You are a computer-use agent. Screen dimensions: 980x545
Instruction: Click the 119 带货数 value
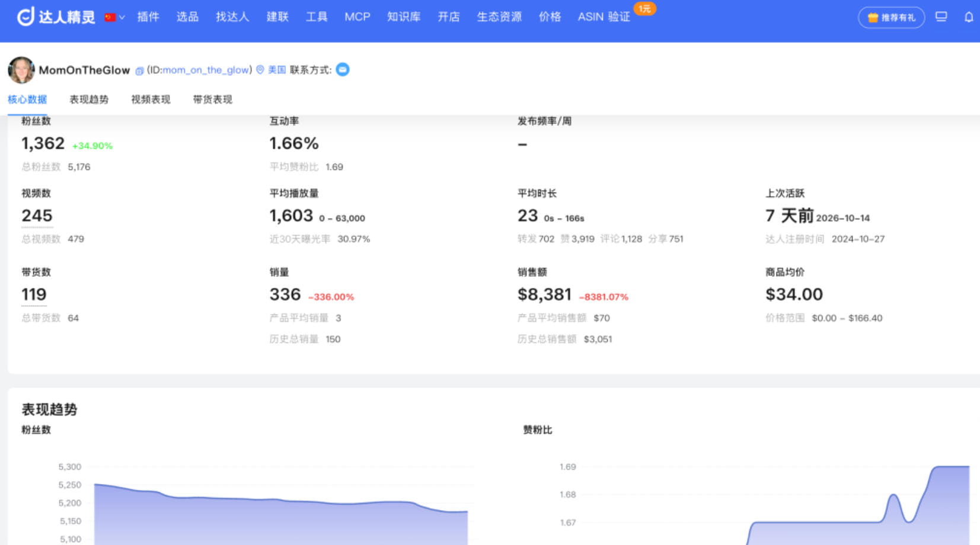click(x=34, y=294)
